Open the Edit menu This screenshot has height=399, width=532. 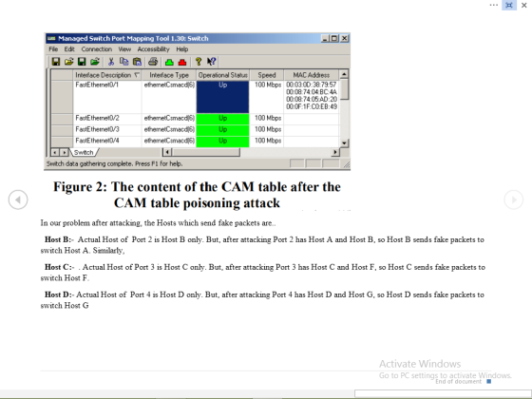pyautogui.click(x=69, y=49)
